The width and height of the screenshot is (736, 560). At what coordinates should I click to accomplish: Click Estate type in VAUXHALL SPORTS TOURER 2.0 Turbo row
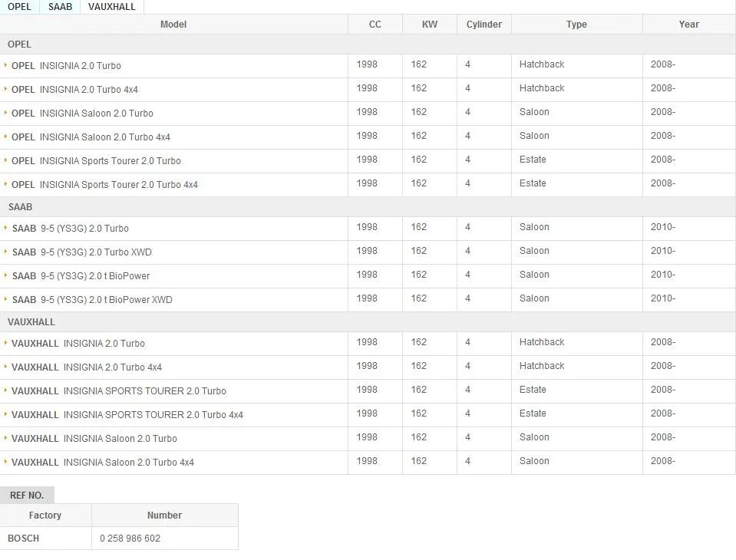[533, 390]
